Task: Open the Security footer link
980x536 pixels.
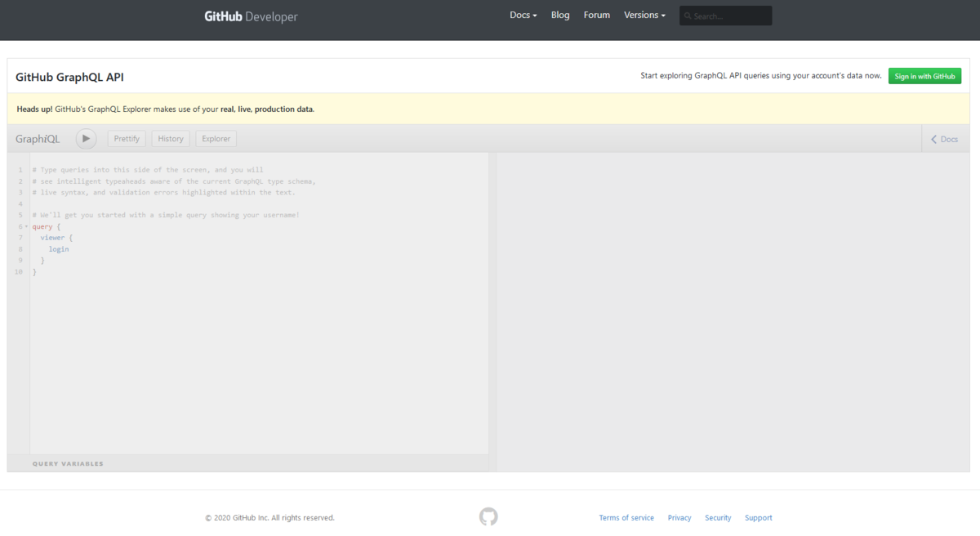Action: [718, 518]
